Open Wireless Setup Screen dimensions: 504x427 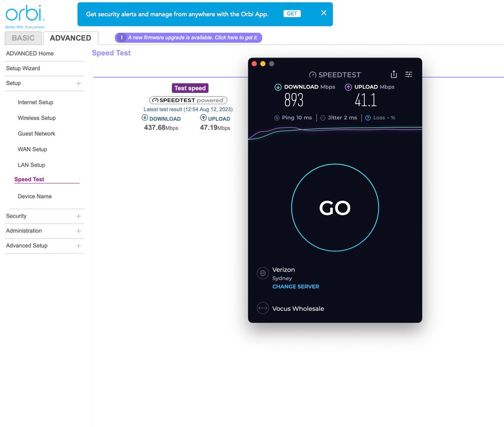37,118
